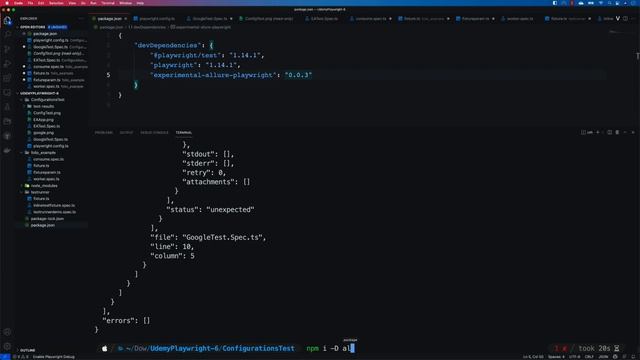Click the notifications bell in status bar
This screenshot has height=360, width=640.
(633, 357)
